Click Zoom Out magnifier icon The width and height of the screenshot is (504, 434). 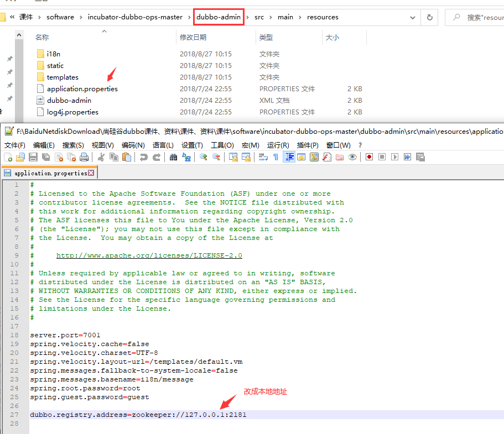tap(216, 157)
